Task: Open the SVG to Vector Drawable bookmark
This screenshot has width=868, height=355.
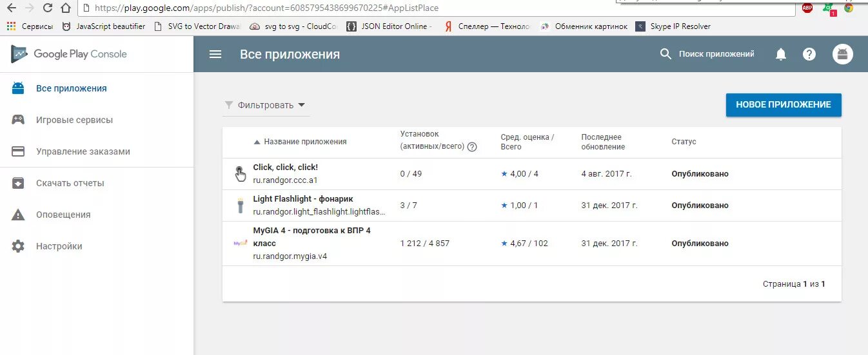Action: 197,26
